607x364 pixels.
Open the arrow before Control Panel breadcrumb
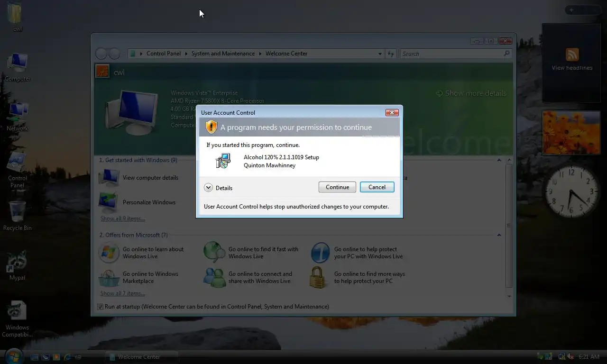pyautogui.click(x=141, y=54)
